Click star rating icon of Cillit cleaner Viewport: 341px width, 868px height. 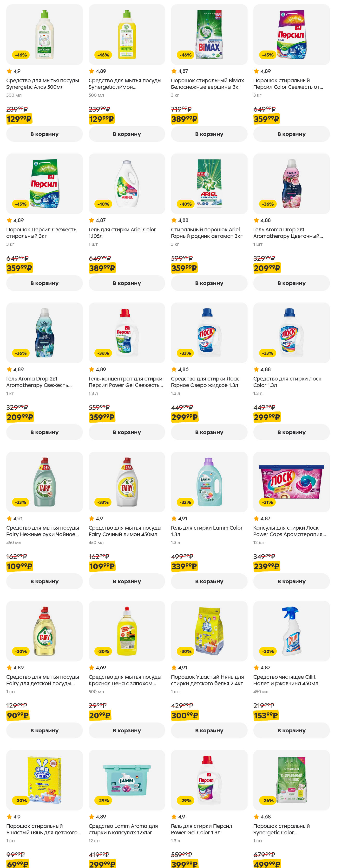[x=256, y=667]
